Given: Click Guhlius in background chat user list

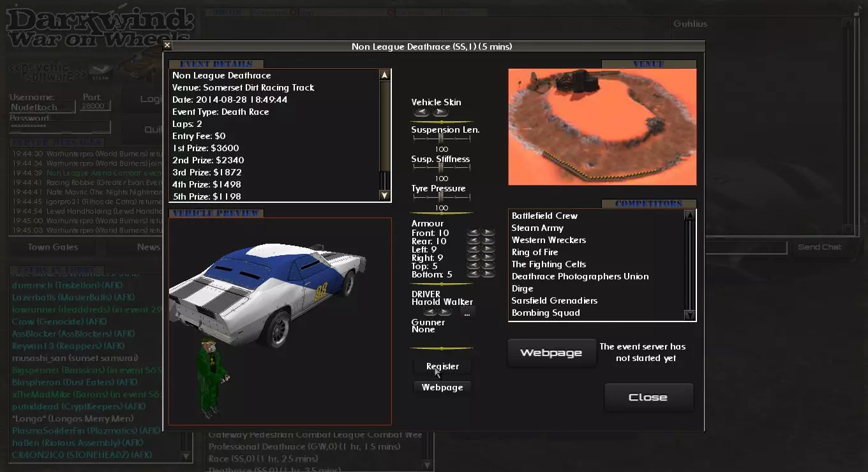Looking at the screenshot, I should pos(690,24).
